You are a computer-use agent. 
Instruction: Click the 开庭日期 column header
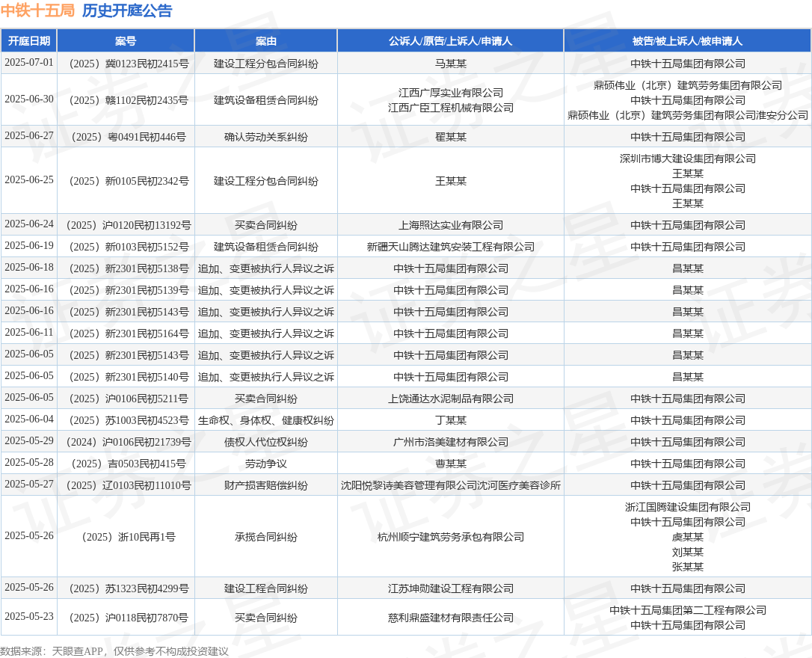coord(29,41)
